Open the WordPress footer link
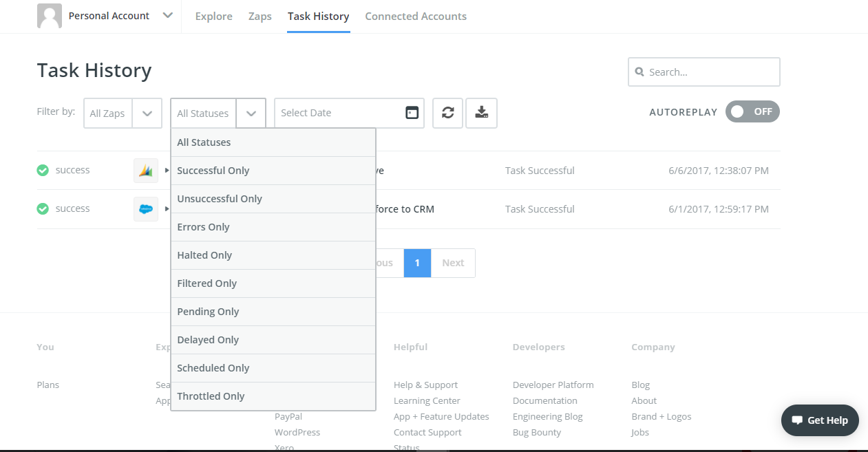This screenshot has width=868, height=452. click(297, 432)
